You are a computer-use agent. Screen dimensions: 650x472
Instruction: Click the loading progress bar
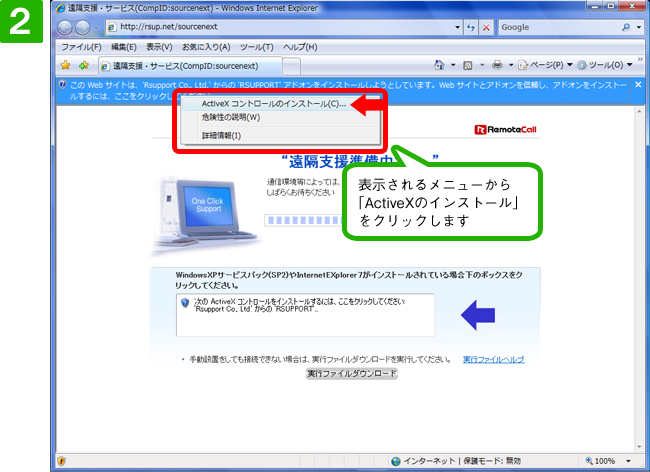pos(305,220)
